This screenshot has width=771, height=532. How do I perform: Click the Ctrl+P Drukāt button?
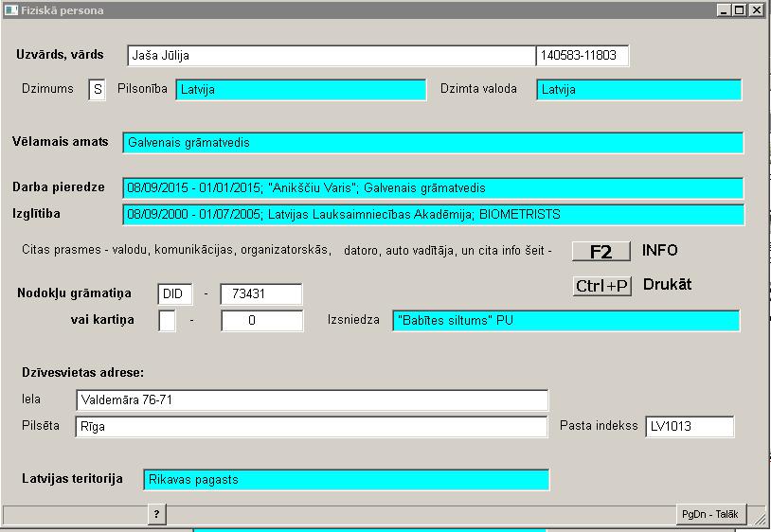602,286
